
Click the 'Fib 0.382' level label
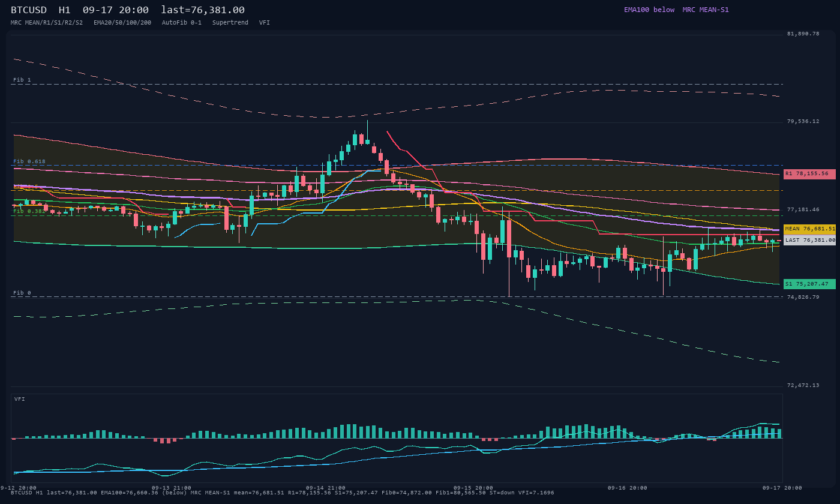(29, 211)
